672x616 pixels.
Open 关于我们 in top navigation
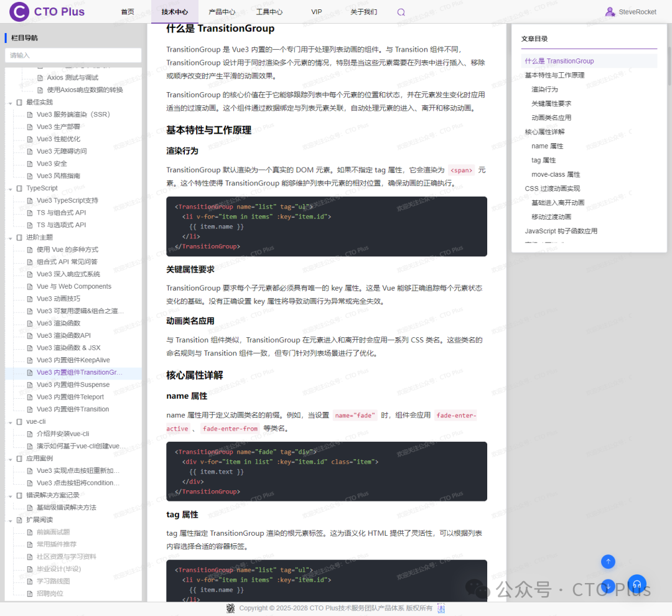(x=364, y=12)
